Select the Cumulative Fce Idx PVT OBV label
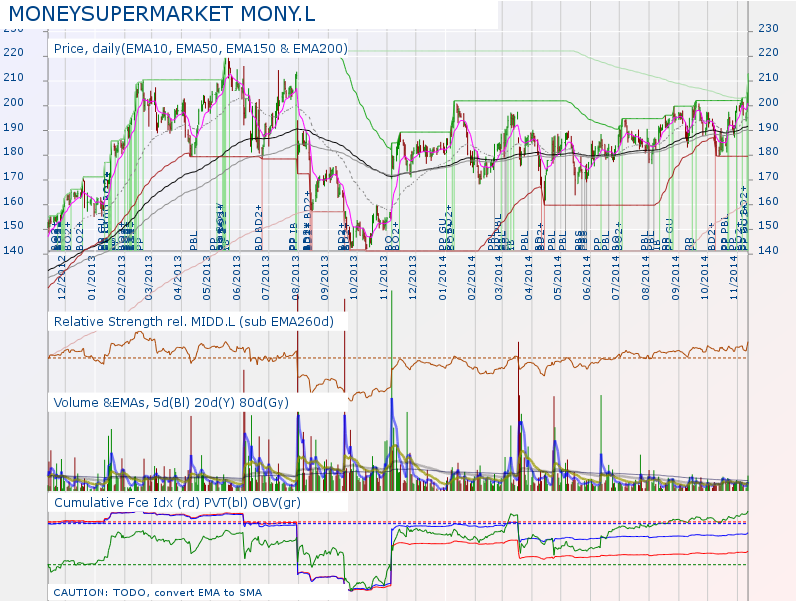The width and height of the screenshot is (796, 602). 177,503
